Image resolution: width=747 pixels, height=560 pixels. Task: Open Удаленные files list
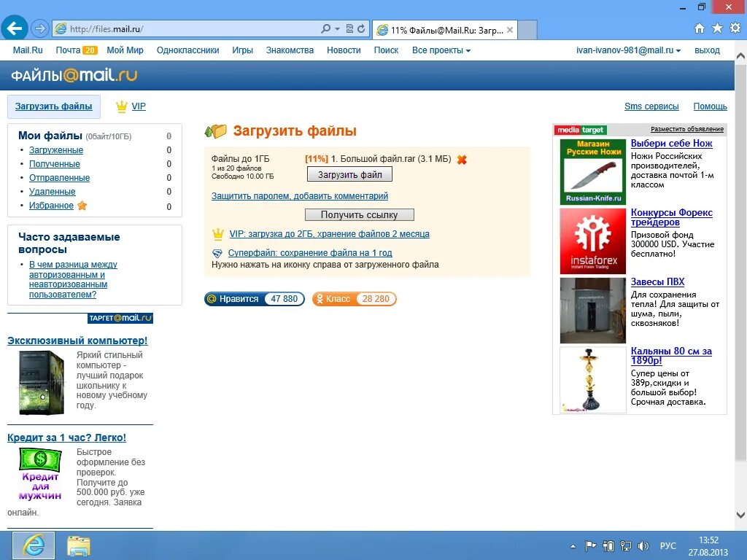click(x=52, y=192)
